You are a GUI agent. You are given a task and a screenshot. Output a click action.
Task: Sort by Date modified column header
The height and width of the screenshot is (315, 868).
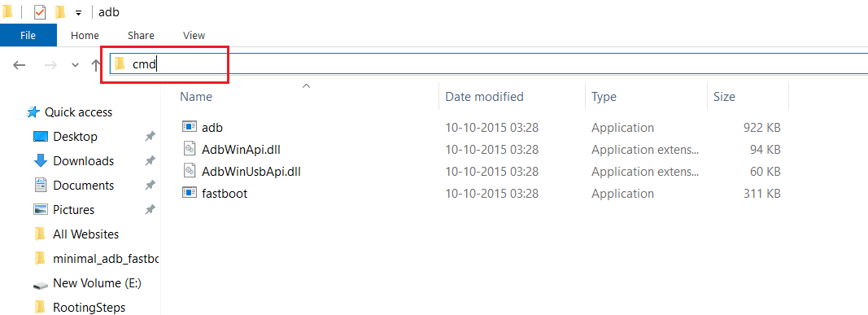click(484, 96)
